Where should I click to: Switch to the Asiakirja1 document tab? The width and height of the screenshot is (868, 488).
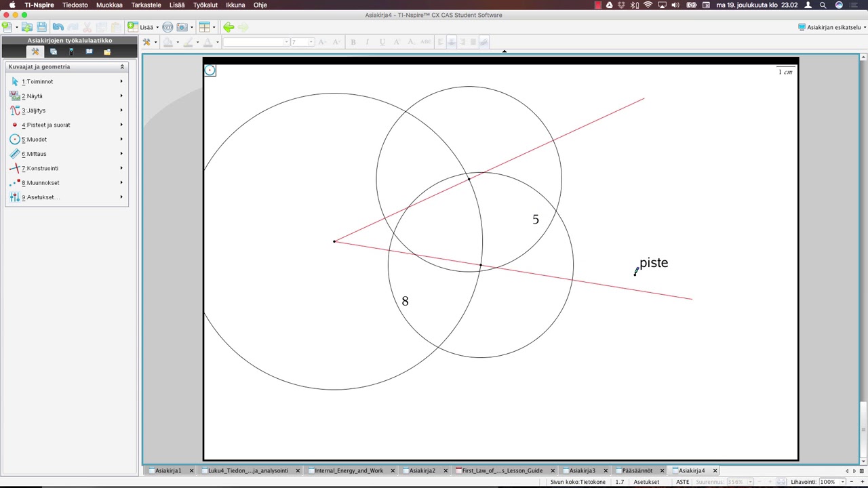point(167,470)
